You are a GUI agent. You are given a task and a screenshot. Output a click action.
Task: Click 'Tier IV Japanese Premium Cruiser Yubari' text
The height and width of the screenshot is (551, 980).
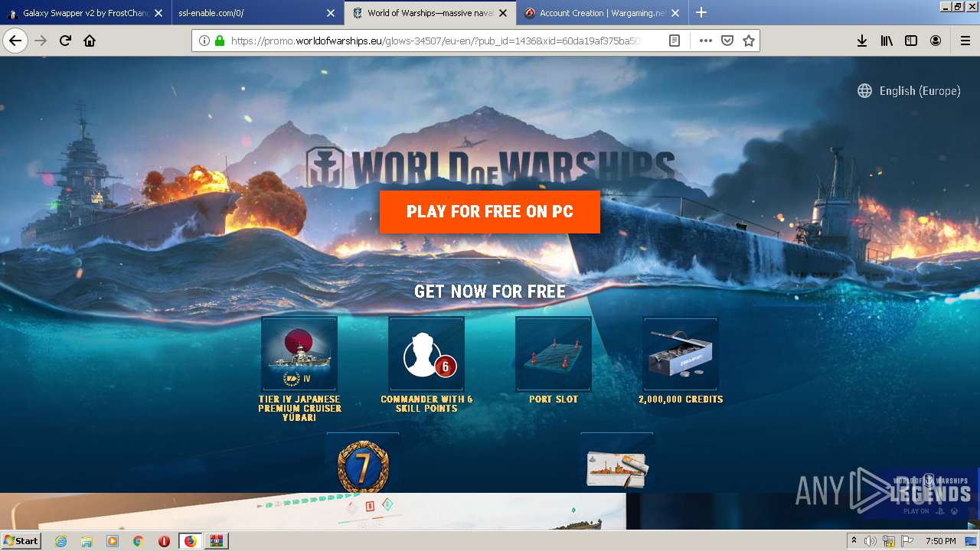click(299, 408)
